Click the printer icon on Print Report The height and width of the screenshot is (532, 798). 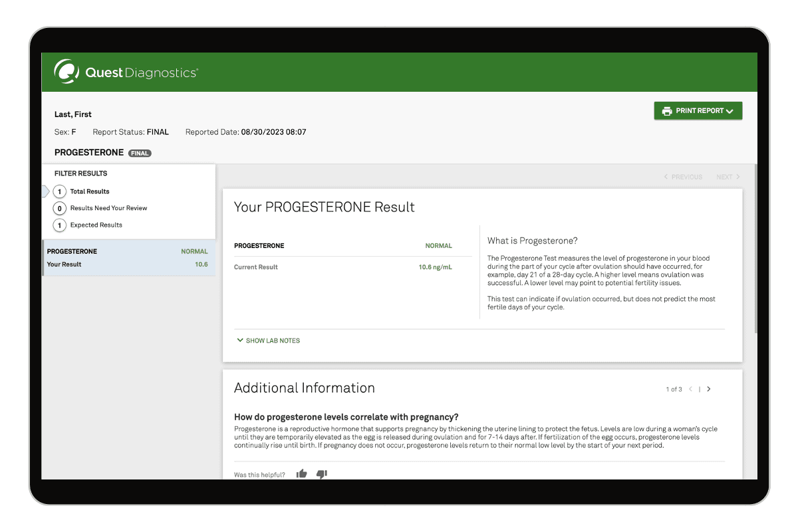(666, 111)
